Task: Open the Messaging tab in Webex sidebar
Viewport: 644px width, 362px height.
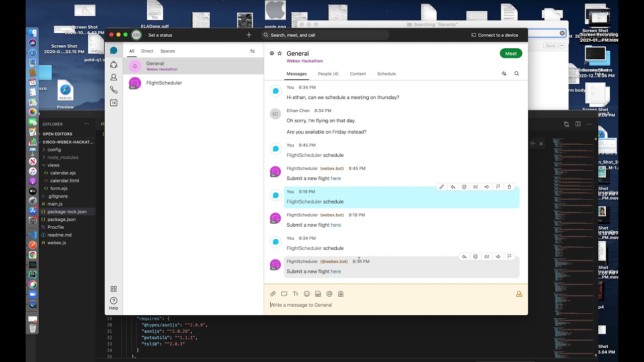Action: pyautogui.click(x=114, y=51)
